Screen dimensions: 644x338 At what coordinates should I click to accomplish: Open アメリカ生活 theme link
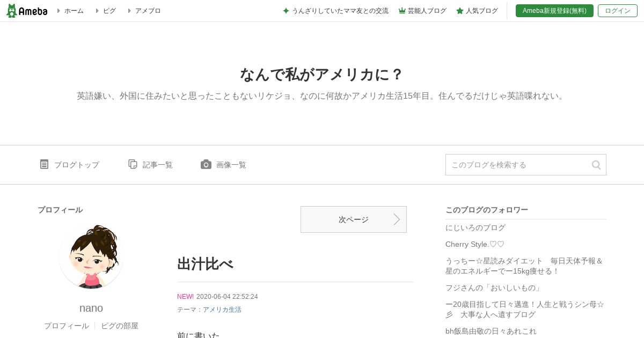point(222,310)
